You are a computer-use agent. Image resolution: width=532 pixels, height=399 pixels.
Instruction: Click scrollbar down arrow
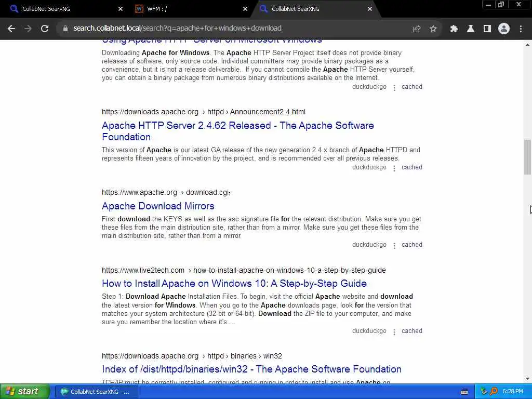[527, 379]
